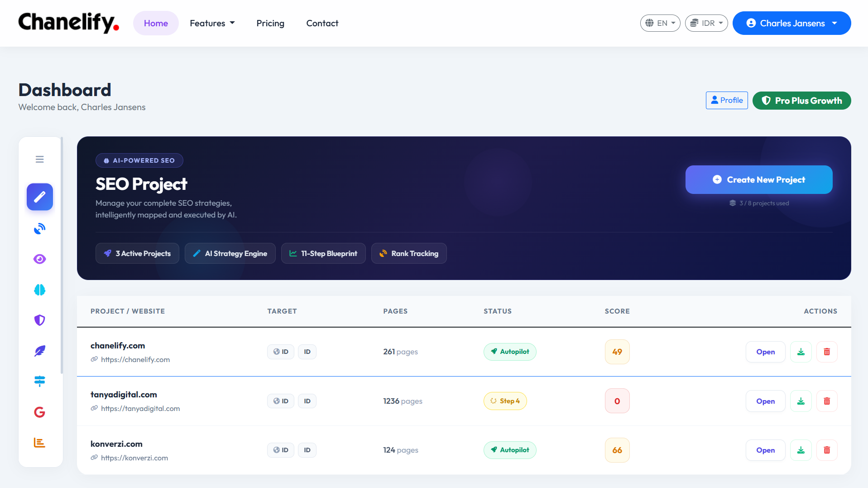Image resolution: width=868 pixels, height=488 pixels.
Task: Click the 3 / 8 projects used text
Action: coord(764,203)
